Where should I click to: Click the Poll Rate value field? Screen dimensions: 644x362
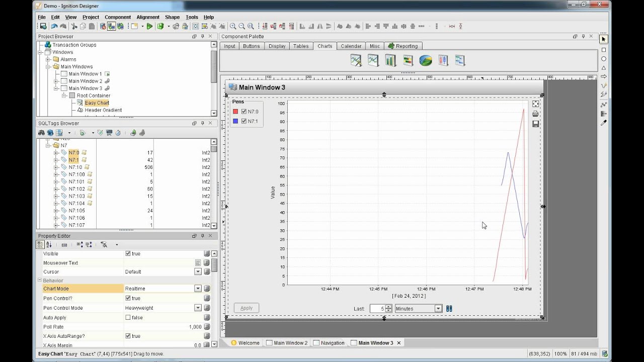coord(163,327)
